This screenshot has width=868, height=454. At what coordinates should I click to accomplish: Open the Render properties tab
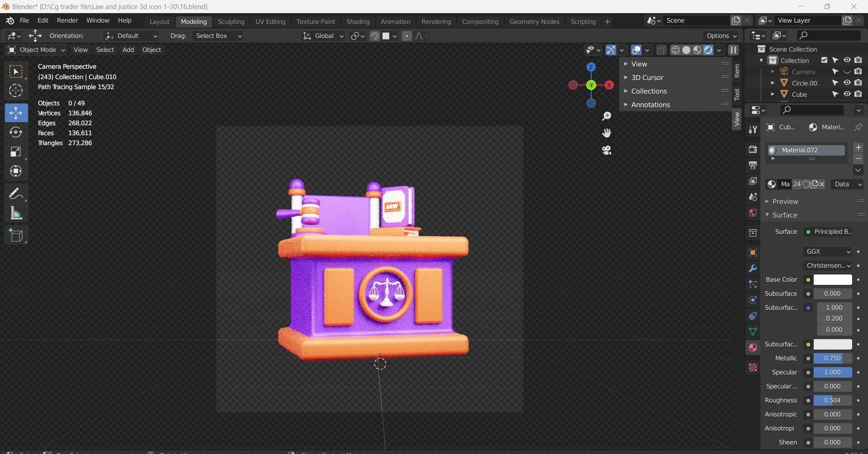click(753, 149)
